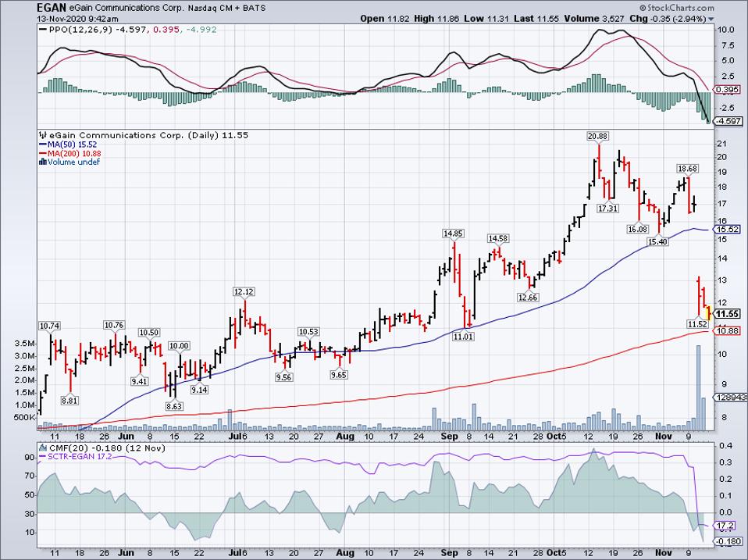Click the volume icon next to Volume undef
This screenshot has width=748, height=560.
pyautogui.click(x=42, y=162)
